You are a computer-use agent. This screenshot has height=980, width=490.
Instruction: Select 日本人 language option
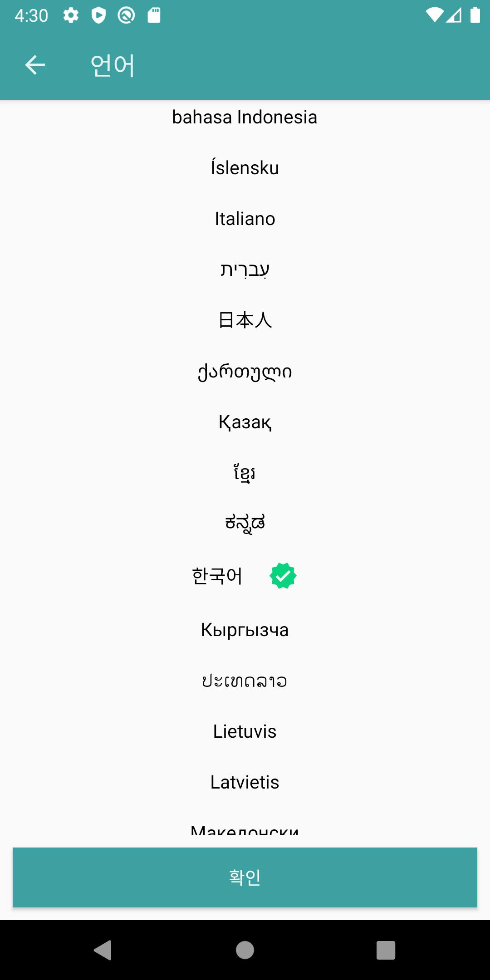pyautogui.click(x=245, y=320)
